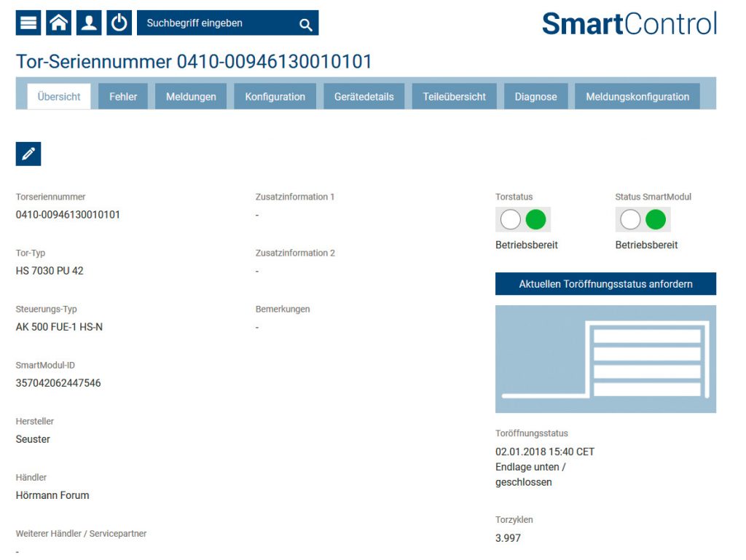The height and width of the screenshot is (560, 746).
Task: Click the Toröffnungsstatus label
Action: coord(531,433)
